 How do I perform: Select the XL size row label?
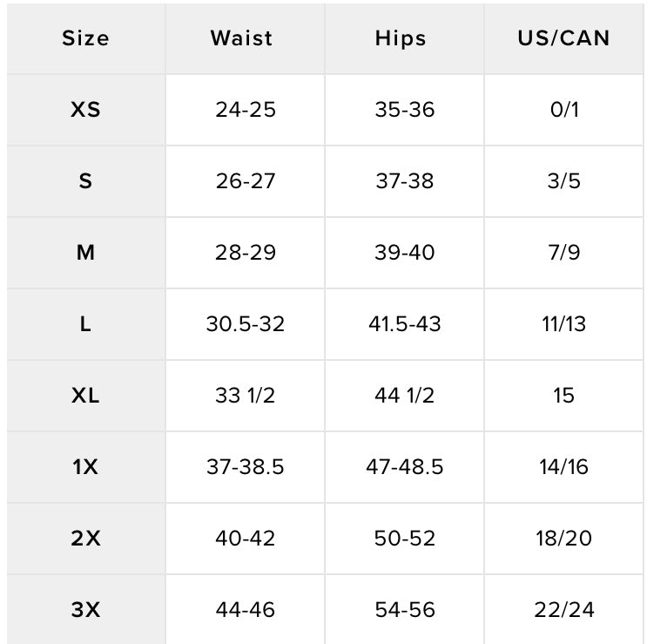[x=85, y=396]
